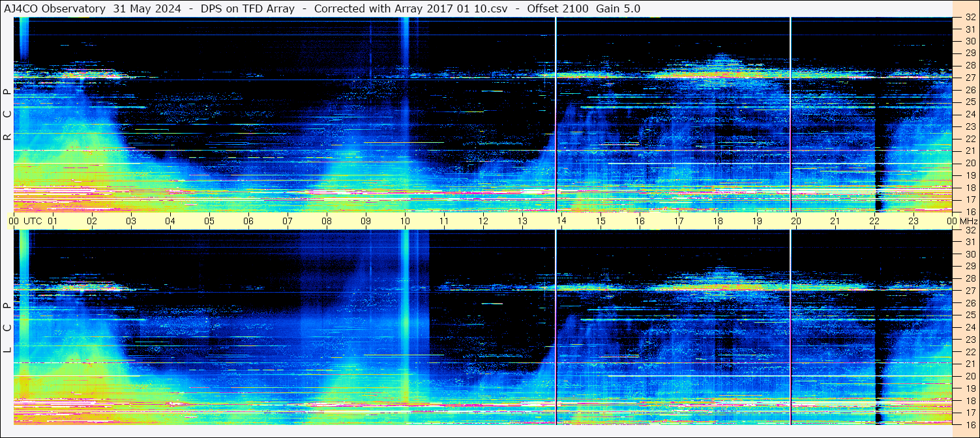Viewport: 980px width, 438px height.
Task: Click the 12 hour mark on UTC axis
Action: click(483, 221)
